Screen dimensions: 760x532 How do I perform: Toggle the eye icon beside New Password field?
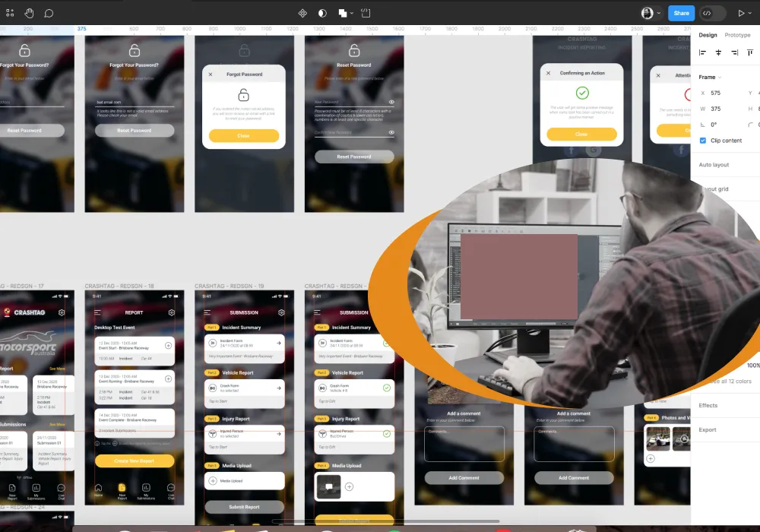coord(391,103)
